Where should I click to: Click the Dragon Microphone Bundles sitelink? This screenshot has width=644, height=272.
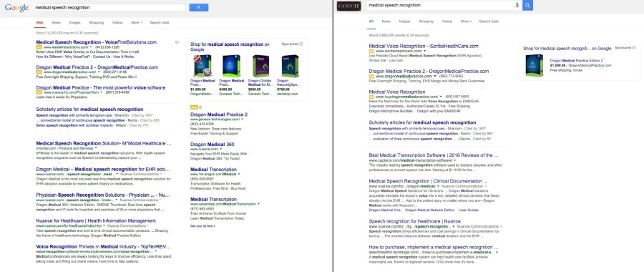tap(390, 111)
